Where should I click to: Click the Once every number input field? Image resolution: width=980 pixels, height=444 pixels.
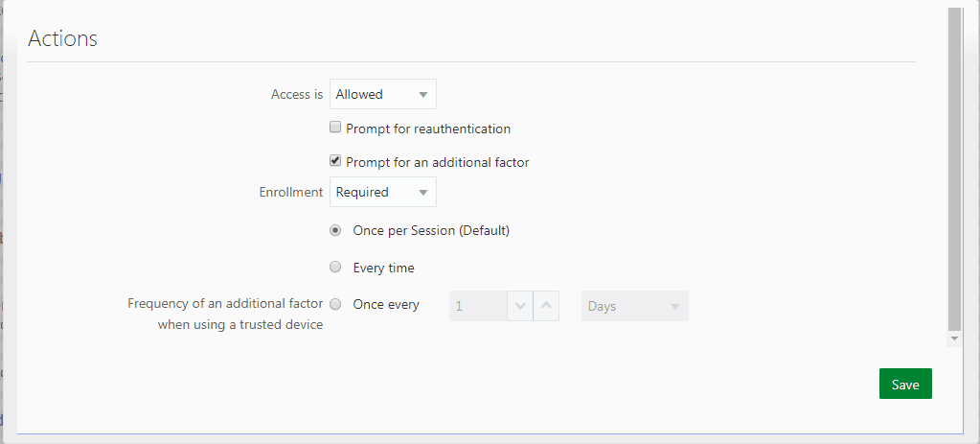pyautogui.click(x=478, y=306)
